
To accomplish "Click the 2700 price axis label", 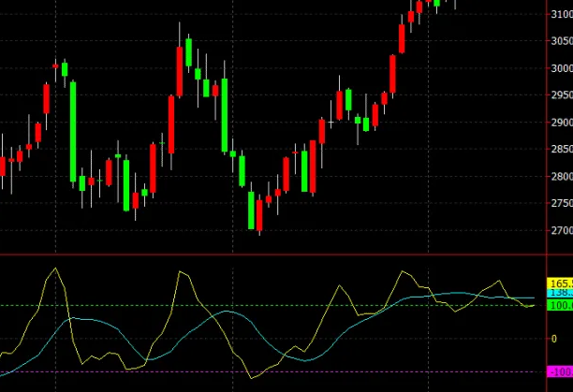I will point(562,231).
